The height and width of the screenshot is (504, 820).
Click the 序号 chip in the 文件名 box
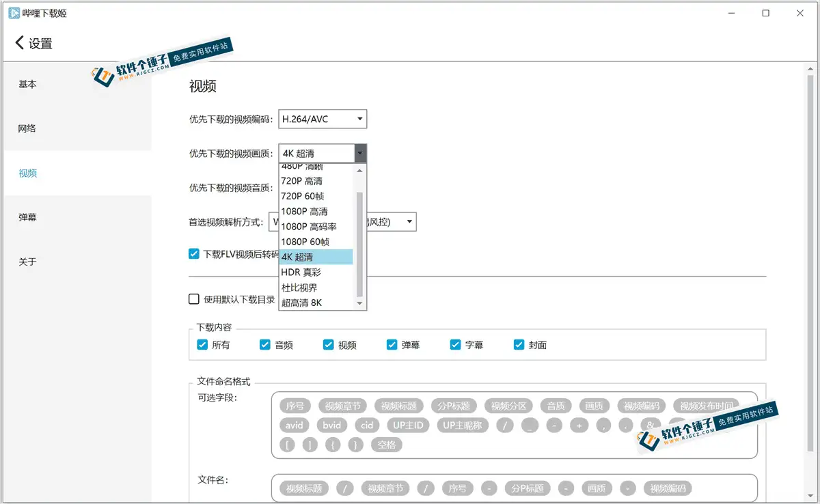[458, 488]
